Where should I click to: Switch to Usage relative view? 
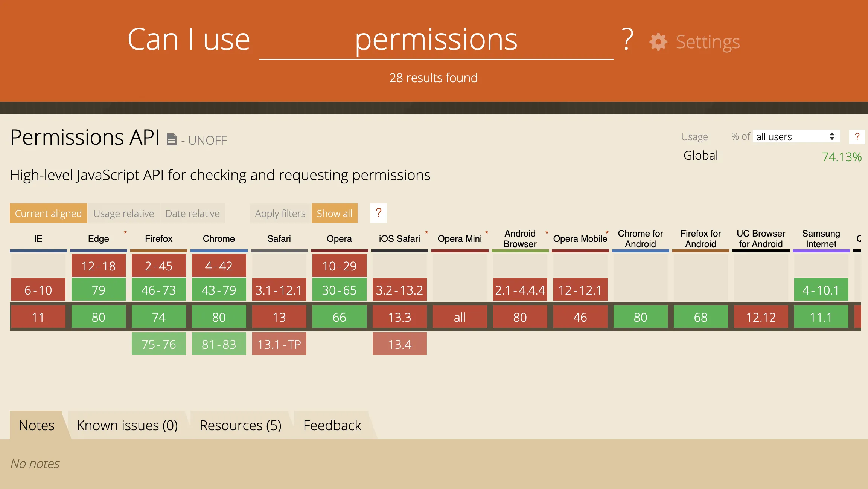pos(123,213)
